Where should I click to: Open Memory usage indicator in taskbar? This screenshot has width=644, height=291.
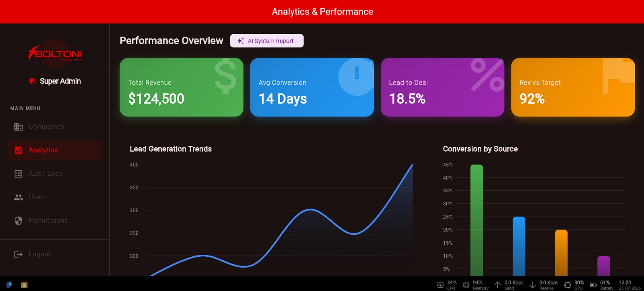(x=475, y=285)
